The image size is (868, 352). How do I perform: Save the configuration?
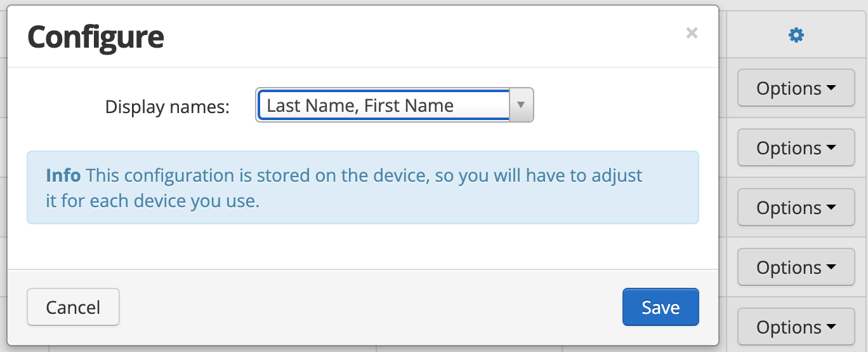[661, 307]
